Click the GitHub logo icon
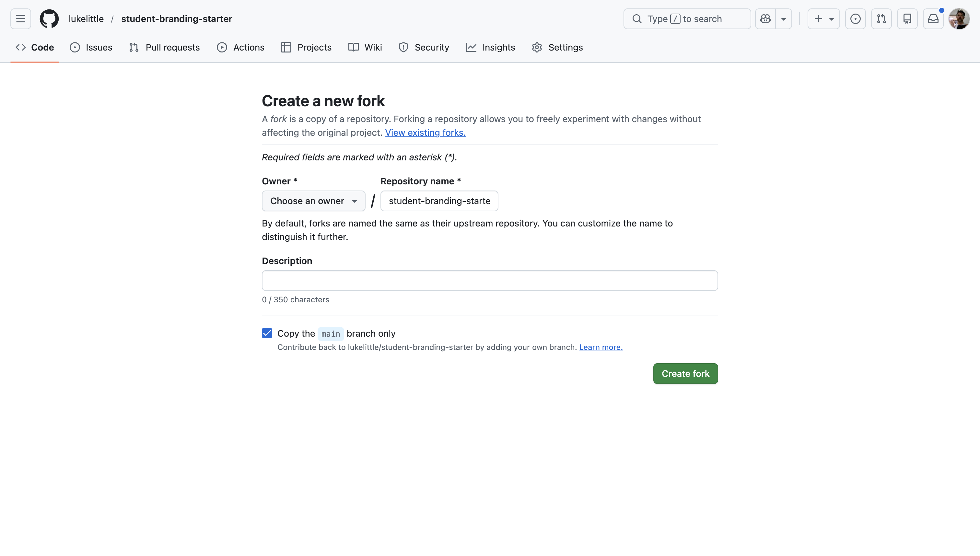 point(49,19)
